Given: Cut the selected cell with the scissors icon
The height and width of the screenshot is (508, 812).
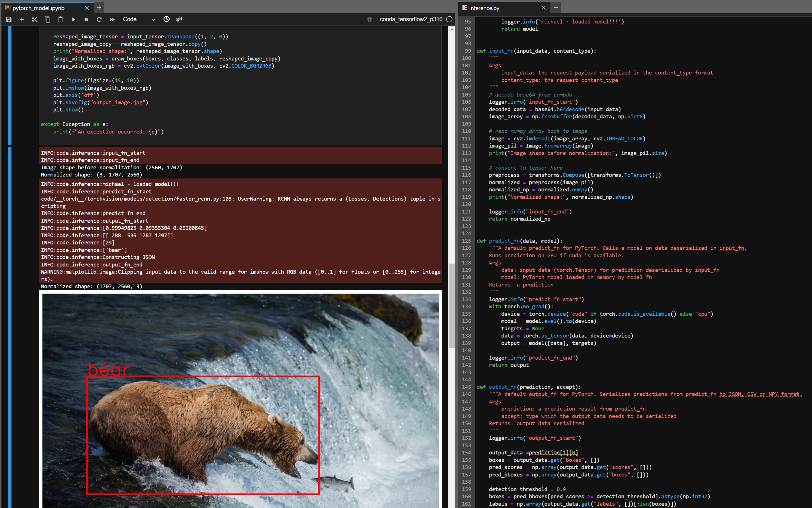Looking at the screenshot, I should (x=35, y=19).
